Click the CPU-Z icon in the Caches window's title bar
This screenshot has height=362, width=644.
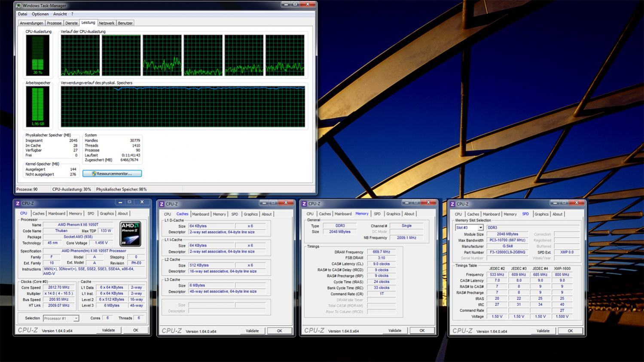tap(162, 204)
